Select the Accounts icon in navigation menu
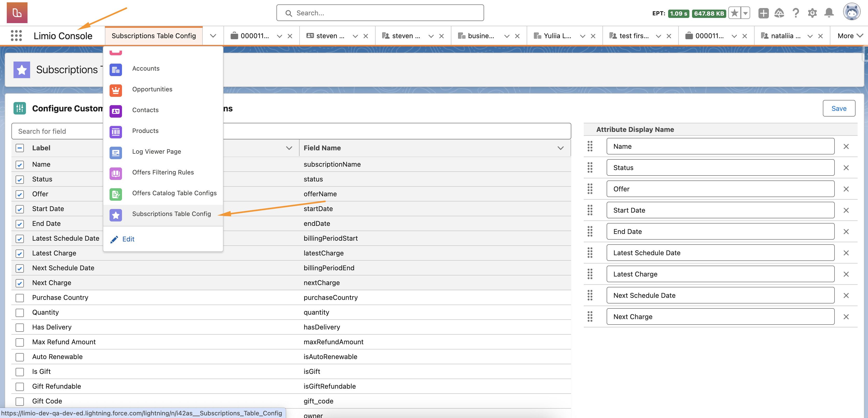Image resolution: width=868 pixels, height=418 pixels. 116,70
